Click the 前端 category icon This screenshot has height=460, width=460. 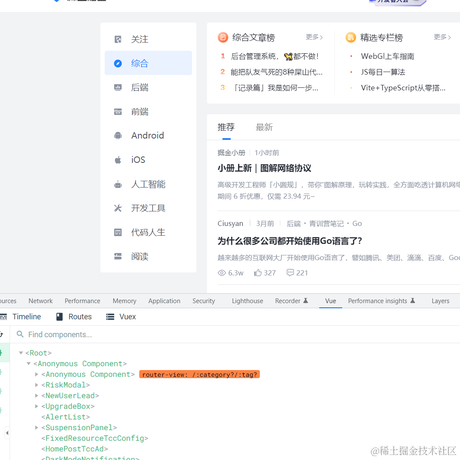[x=118, y=112]
